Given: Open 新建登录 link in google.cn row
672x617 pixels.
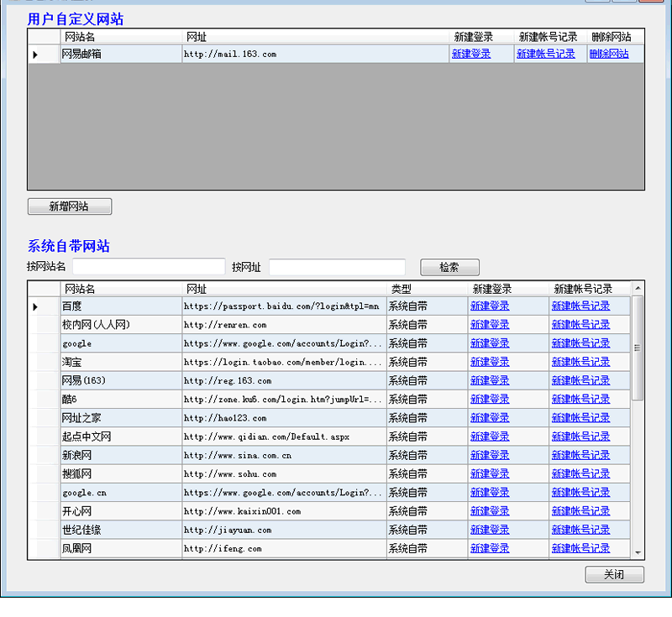Looking at the screenshot, I should click(490, 492).
